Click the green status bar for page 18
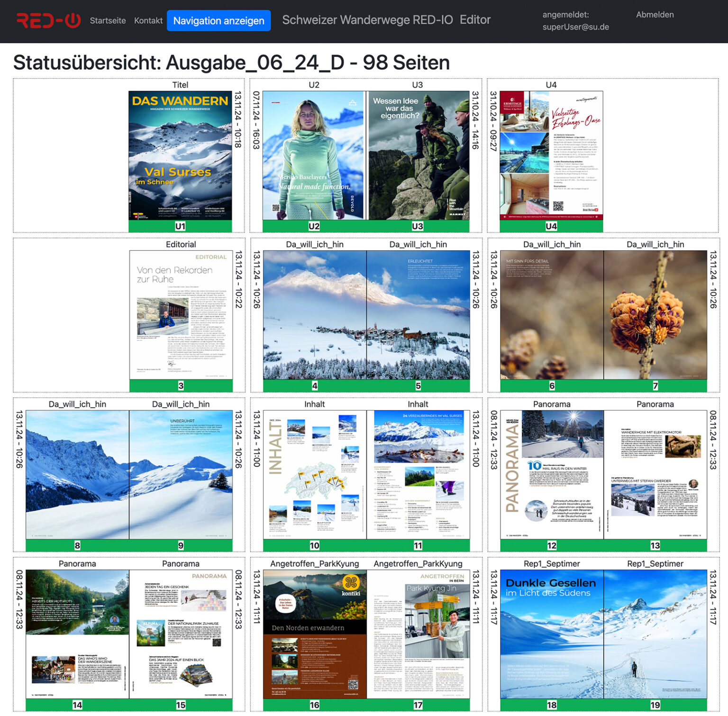 click(552, 705)
